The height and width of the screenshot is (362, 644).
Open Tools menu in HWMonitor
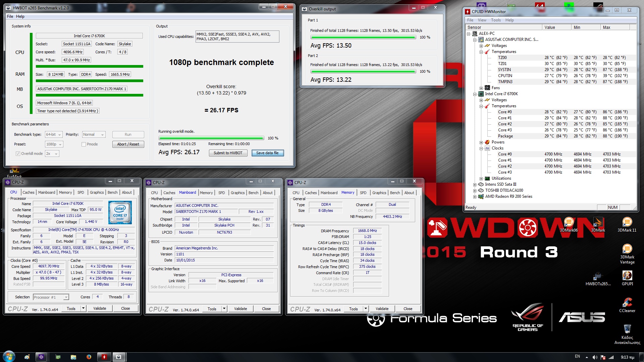click(496, 20)
